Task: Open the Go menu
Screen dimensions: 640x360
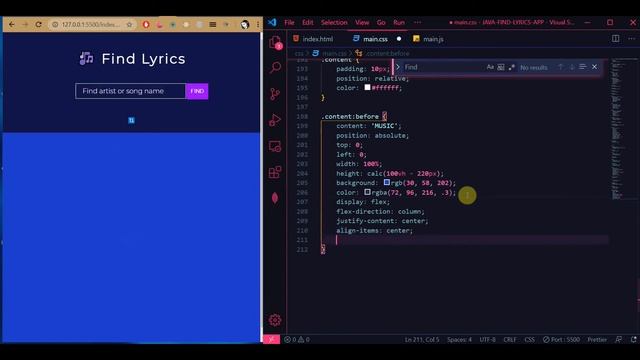Action: point(381,22)
